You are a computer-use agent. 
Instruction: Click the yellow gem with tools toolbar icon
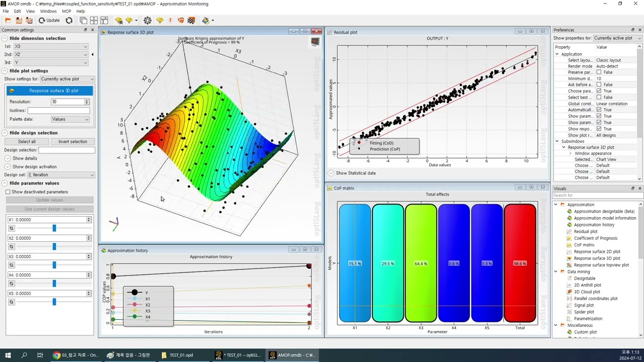click(x=119, y=21)
